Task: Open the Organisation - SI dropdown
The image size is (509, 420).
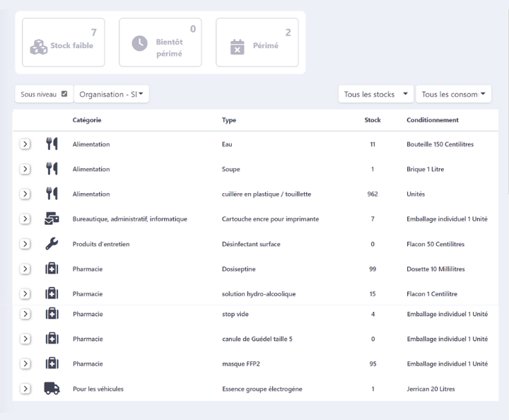Action: pos(112,94)
